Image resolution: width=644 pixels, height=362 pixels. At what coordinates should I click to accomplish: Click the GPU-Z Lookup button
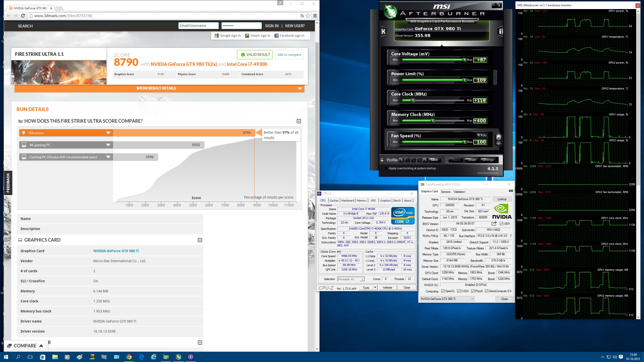[x=502, y=199]
